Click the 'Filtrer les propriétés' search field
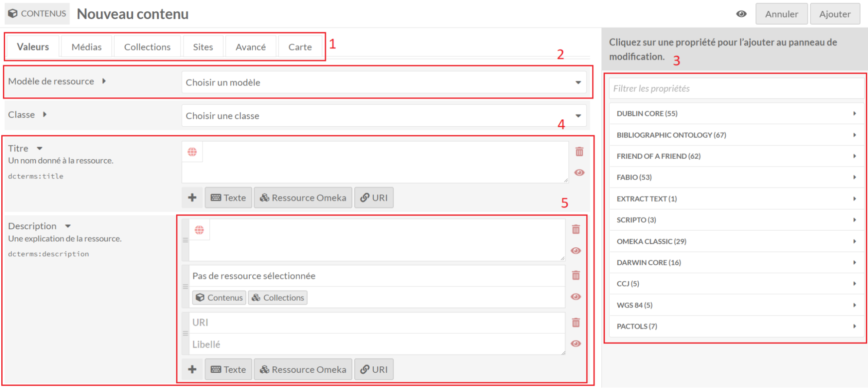 736,89
